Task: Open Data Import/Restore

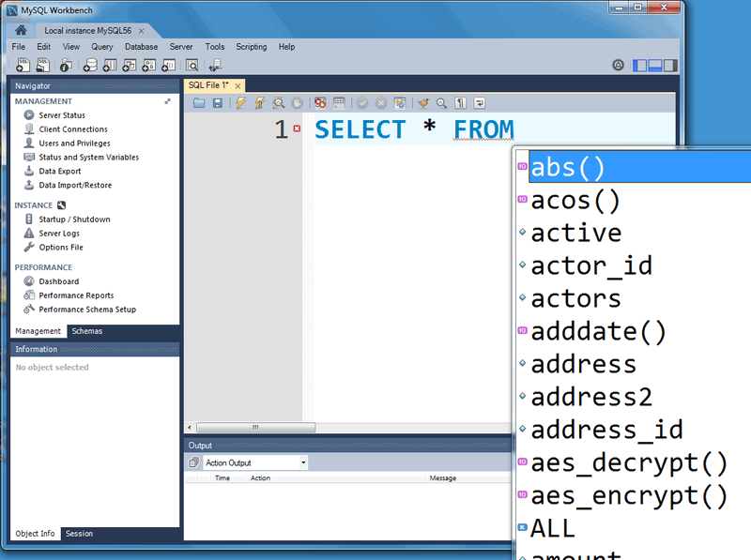Action: click(x=75, y=185)
